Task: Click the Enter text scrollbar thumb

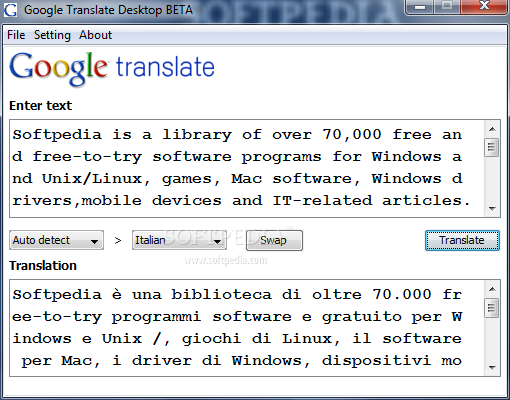Action: [492, 147]
